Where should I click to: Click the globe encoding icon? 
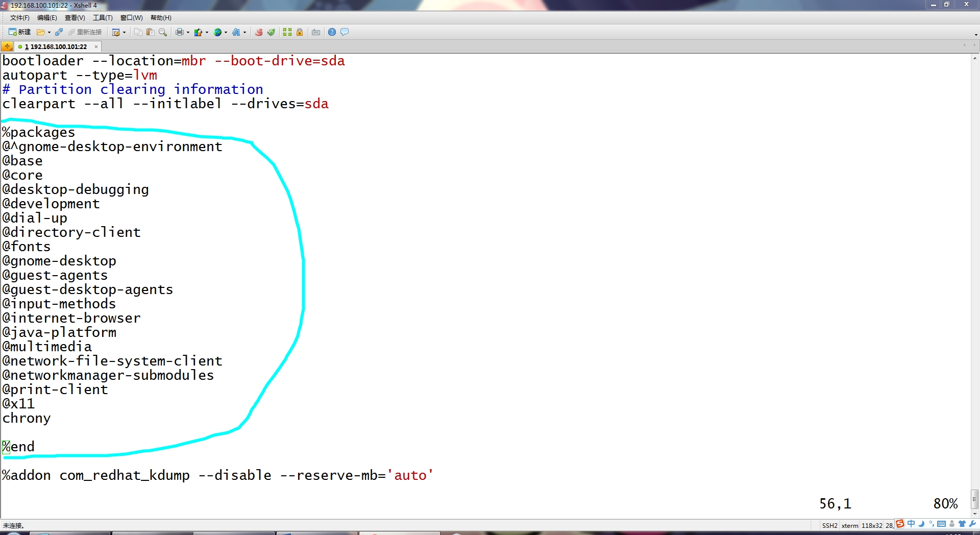click(x=217, y=32)
